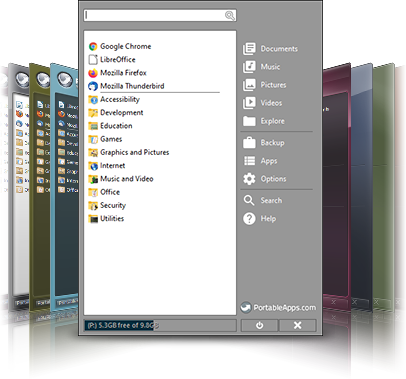Expand the Graphics and Pictures category label
The image size is (406, 379).
[135, 152]
